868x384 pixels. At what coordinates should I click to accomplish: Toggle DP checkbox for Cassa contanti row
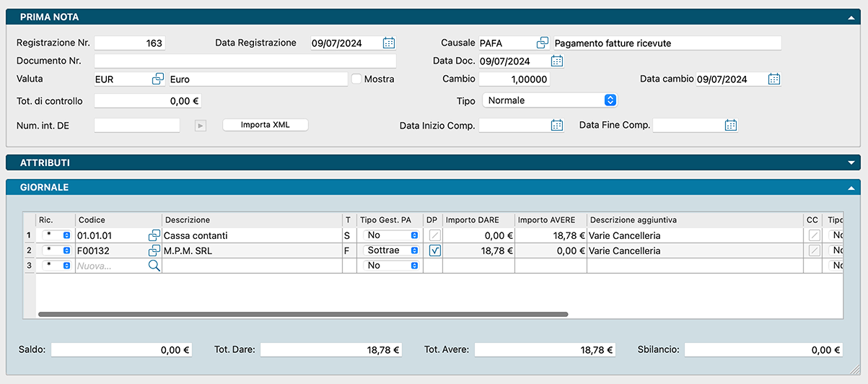click(x=435, y=235)
